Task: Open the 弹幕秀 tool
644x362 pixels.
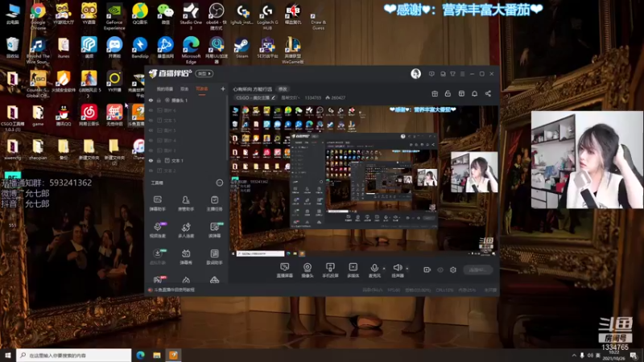Action: coord(186,257)
